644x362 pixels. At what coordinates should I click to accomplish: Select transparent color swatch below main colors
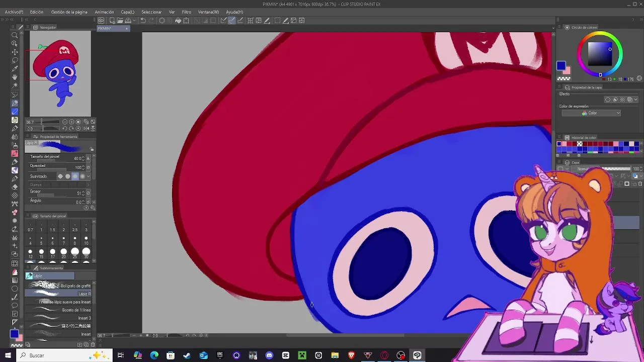[564, 78]
